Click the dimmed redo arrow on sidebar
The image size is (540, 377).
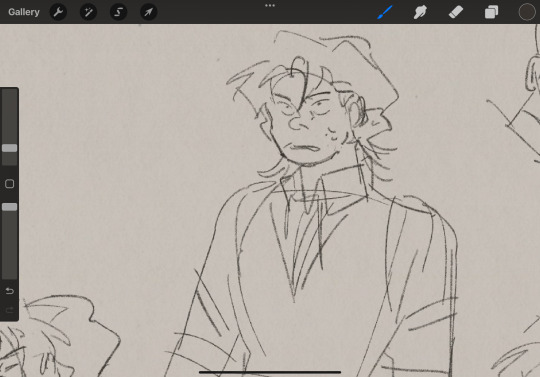10,310
